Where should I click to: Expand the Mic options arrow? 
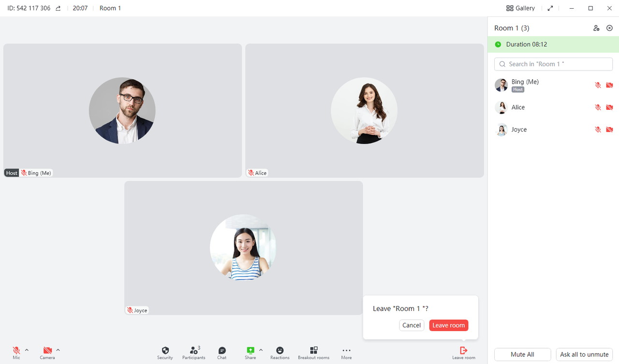tap(27, 350)
